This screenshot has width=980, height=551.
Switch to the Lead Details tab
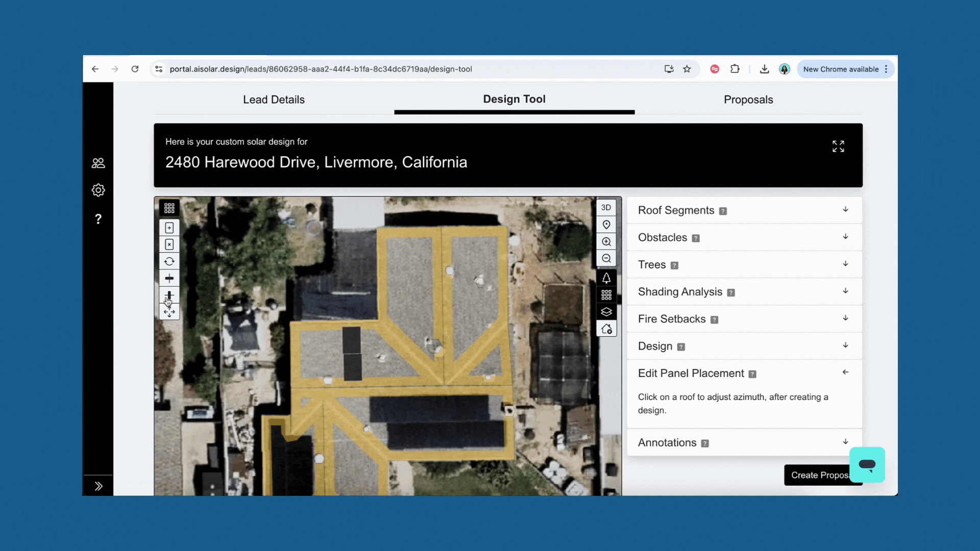coord(274,99)
